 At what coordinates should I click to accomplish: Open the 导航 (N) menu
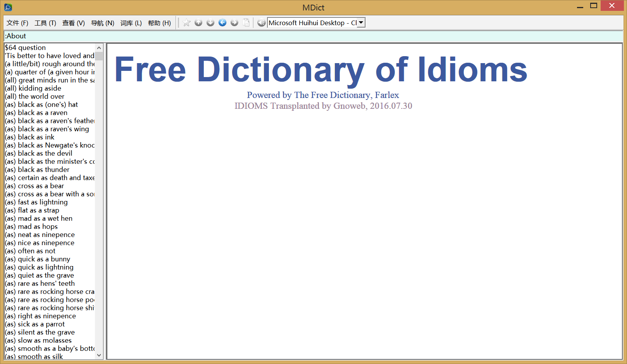point(103,23)
